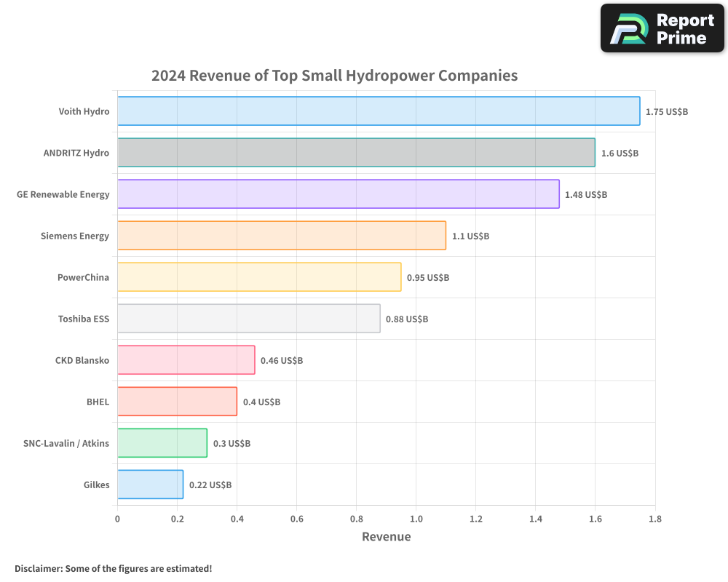Toggle the CKD Blansko series by clicking its label
728x582 pixels.
click(82, 360)
